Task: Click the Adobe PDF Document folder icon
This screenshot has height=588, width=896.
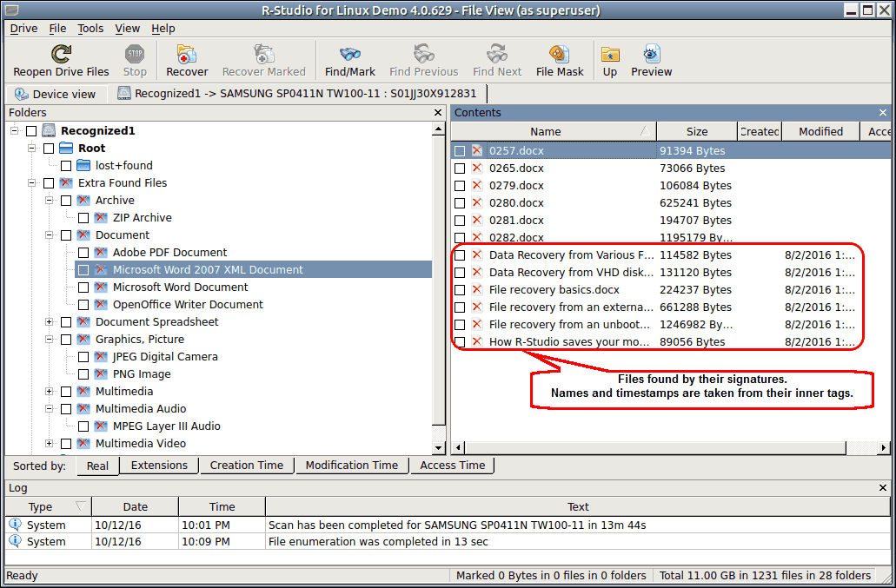Action: coord(101,253)
